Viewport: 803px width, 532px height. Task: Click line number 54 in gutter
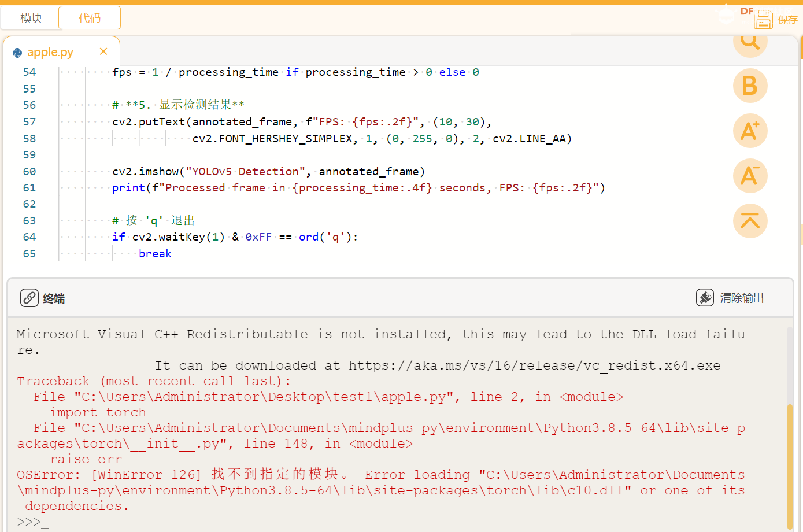pos(29,72)
